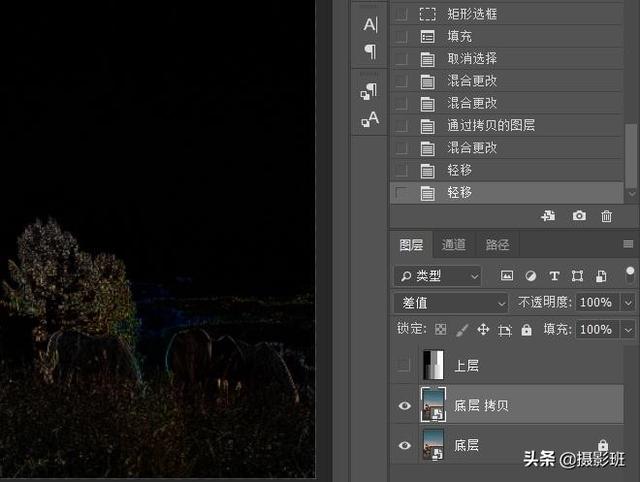Image resolution: width=640 pixels, height=482 pixels.
Task: Filter layers by type (T) icon
Action: pos(554,276)
